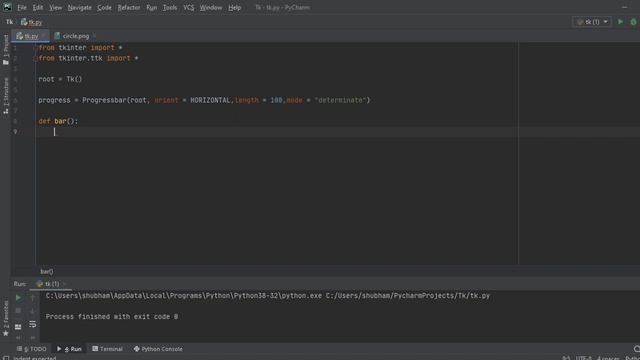Click 'Process finished with exit code 0' output
The height and width of the screenshot is (360, 640).
click(112, 317)
